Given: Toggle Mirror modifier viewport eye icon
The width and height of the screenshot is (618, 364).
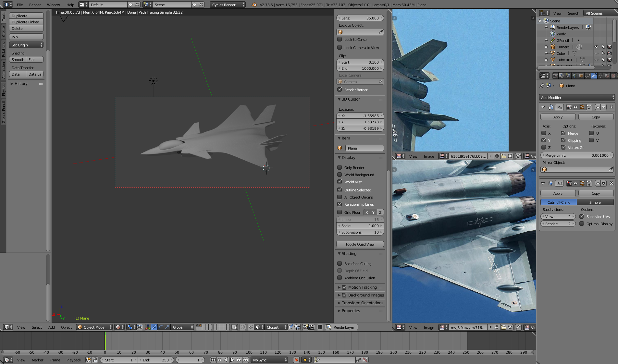Looking at the screenshot, I should pos(576,107).
